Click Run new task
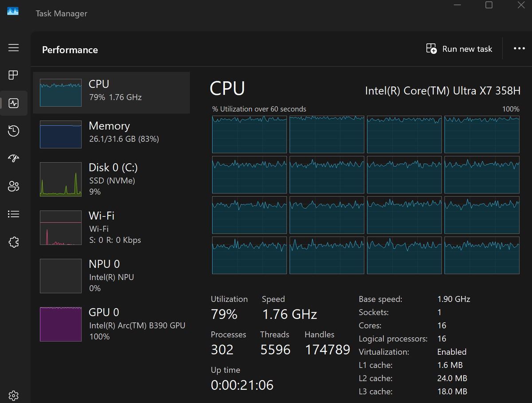 pos(459,49)
